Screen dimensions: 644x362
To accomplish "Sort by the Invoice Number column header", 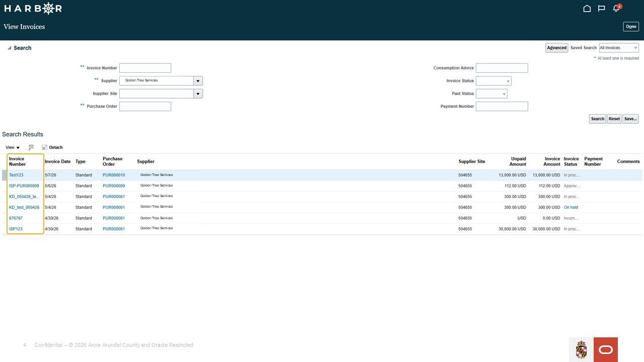I will (x=17, y=161).
